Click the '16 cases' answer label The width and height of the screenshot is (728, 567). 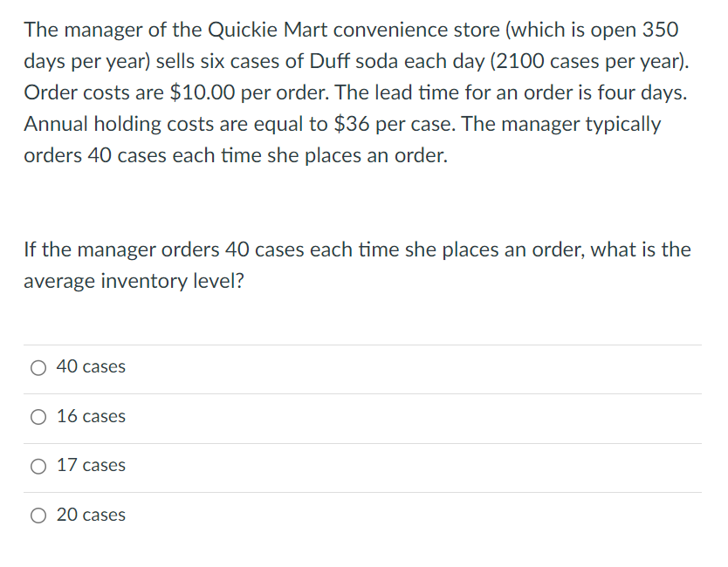click(x=91, y=417)
